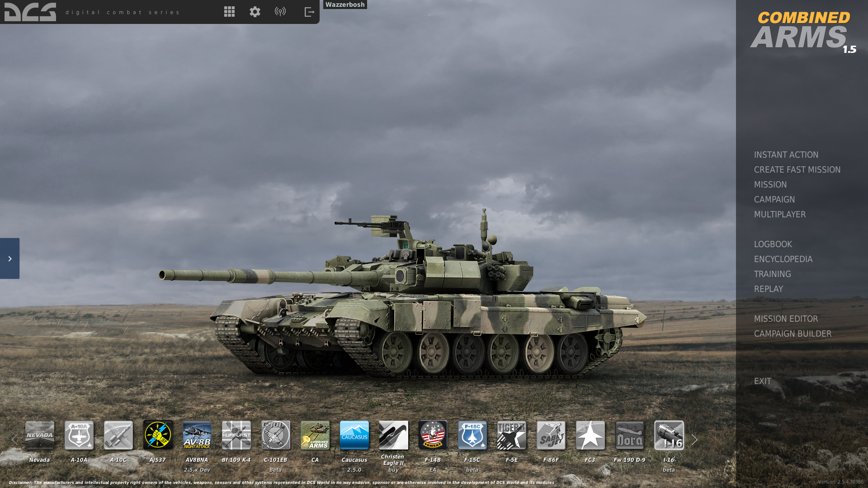Show more modules with right arrow

click(694, 439)
